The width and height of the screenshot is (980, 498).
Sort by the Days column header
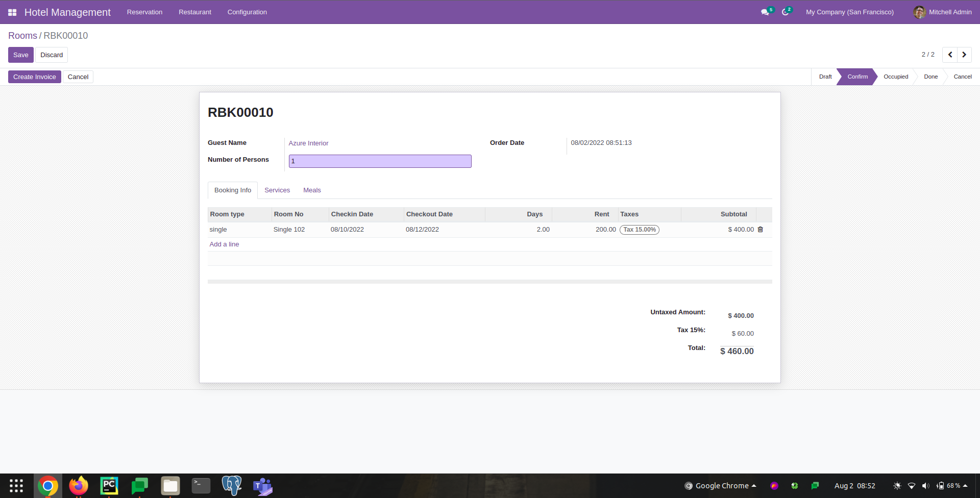(519, 214)
